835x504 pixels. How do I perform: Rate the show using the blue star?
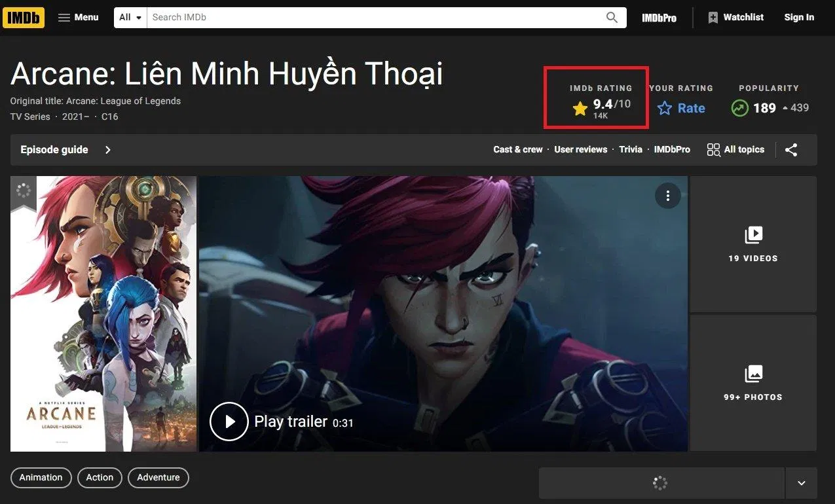coord(663,108)
